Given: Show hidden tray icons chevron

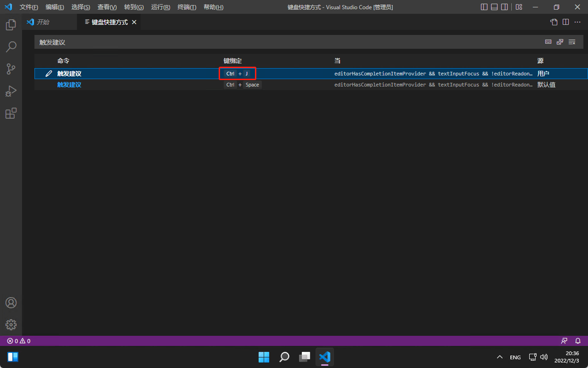Looking at the screenshot, I should [x=500, y=357].
